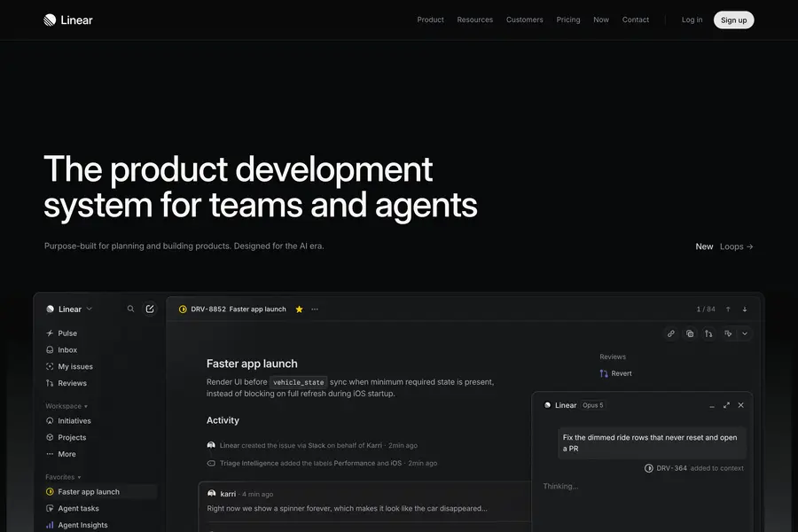Click the git branch icon in issue toolbar
798x532 pixels.
pyautogui.click(x=708, y=333)
